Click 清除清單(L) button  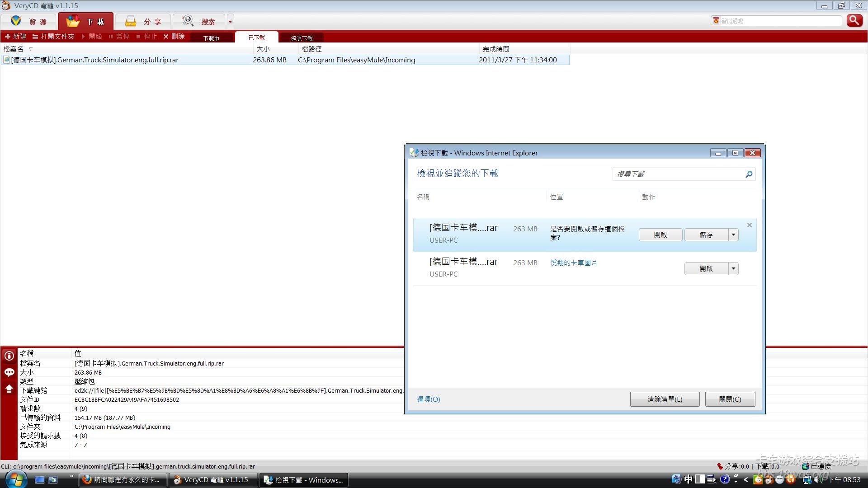[x=665, y=399]
